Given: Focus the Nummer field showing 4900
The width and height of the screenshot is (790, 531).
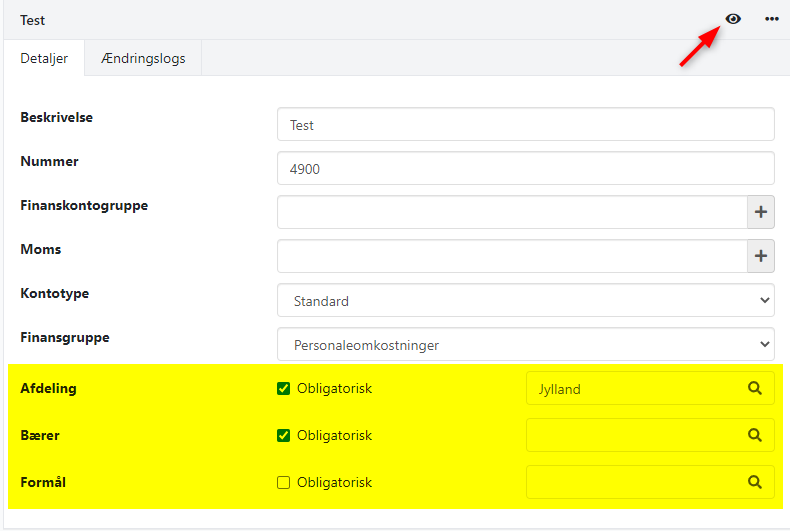Looking at the screenshot, I should point(525,169).
